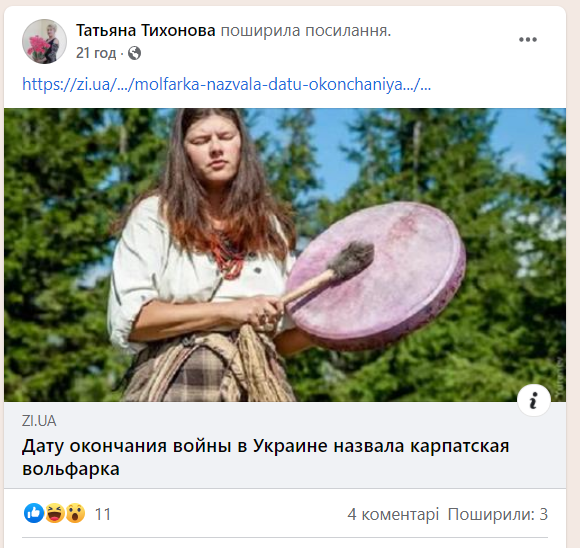580x548 pixels.
Task: Click the surprised Wow reaction icon
Action: 75,513
